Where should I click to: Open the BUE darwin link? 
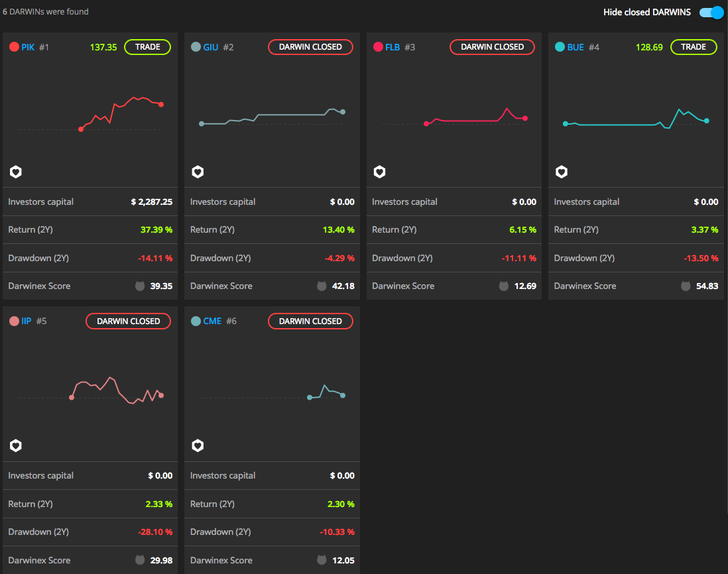point(576,47)
